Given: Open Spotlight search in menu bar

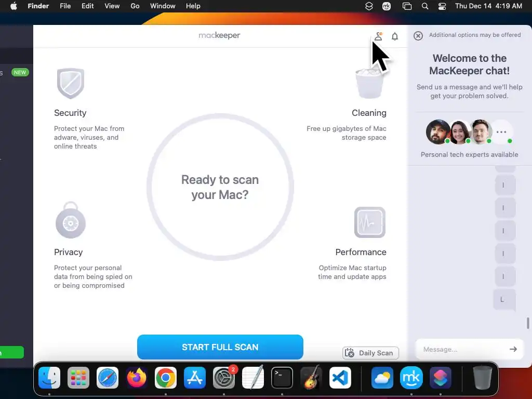Looking at the screenshot, I should pos(425,6).
